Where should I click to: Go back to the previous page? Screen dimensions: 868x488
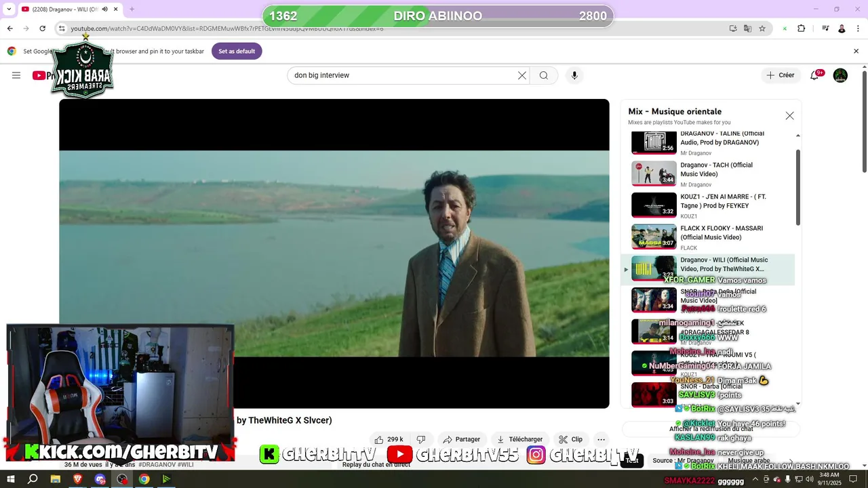pos(9,28)
